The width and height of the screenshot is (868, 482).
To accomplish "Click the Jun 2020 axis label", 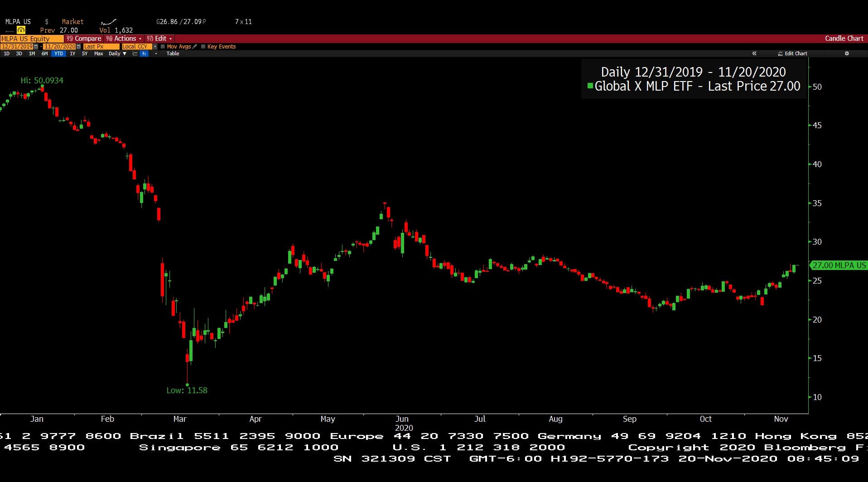I will pos(403,423).
